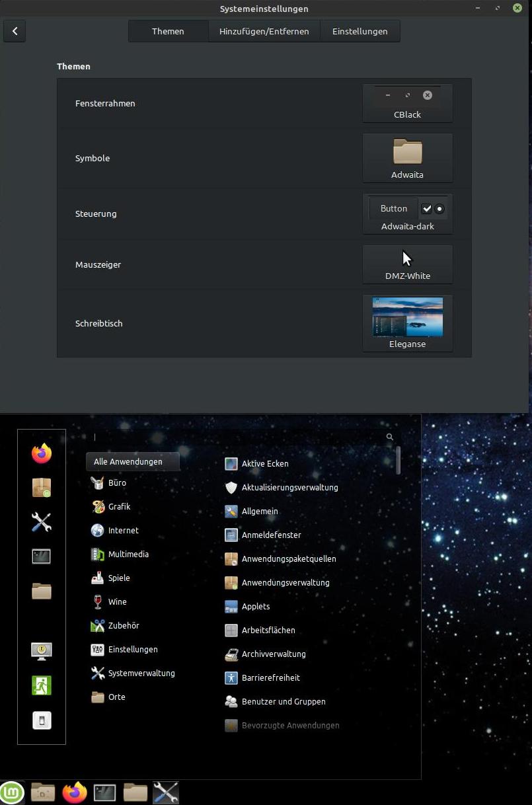The image size is (532, 805).
Task: Click the green logout icon in menu
Action: coord(42,685)
